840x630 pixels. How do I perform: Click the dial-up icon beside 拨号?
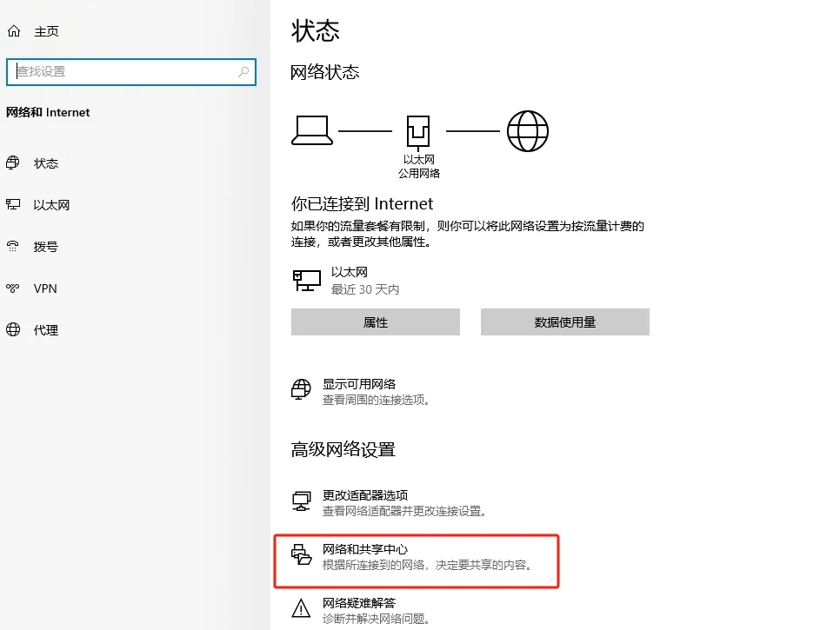point(13,246)
